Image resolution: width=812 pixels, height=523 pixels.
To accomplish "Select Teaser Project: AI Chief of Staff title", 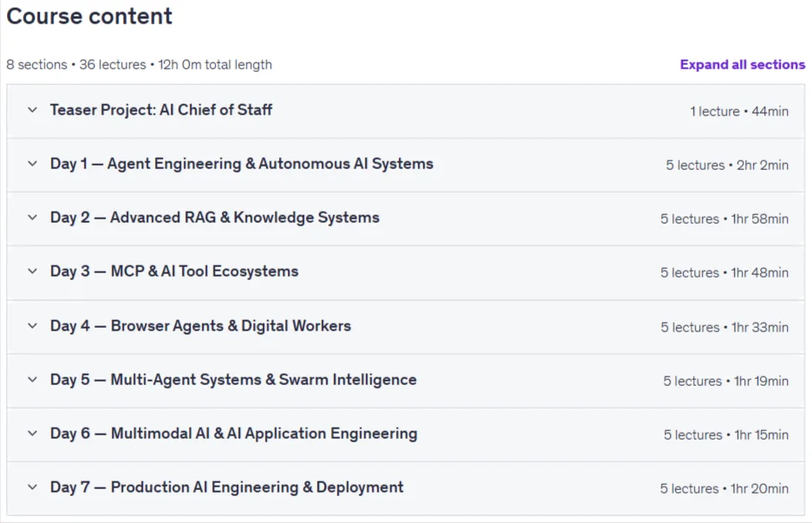I will (x=161, y=110).
